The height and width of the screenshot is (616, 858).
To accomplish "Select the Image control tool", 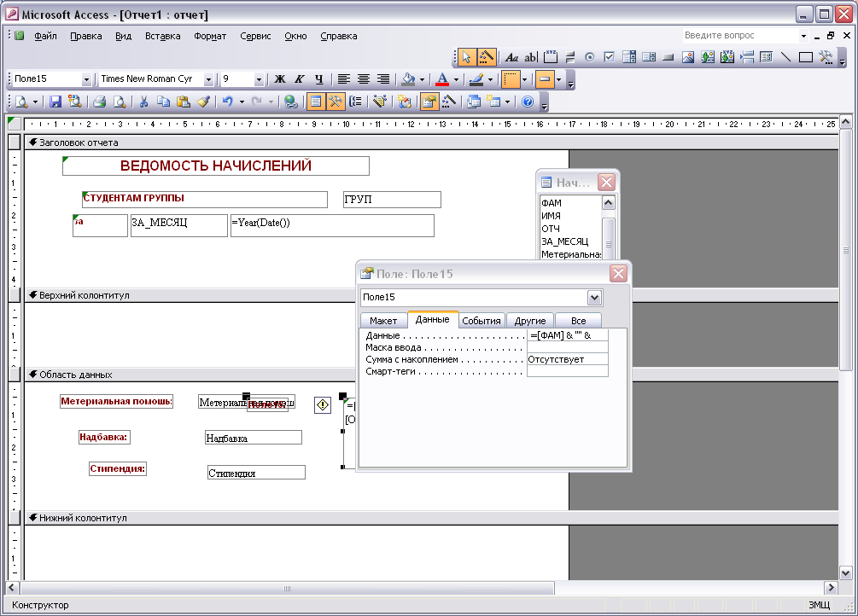I will [x=688, y=57].
